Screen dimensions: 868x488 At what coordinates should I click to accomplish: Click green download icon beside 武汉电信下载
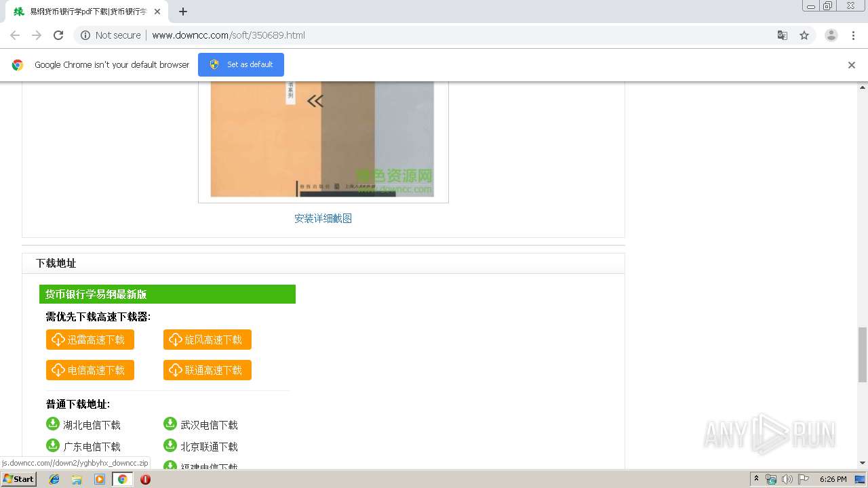click(x=170, y=424)
